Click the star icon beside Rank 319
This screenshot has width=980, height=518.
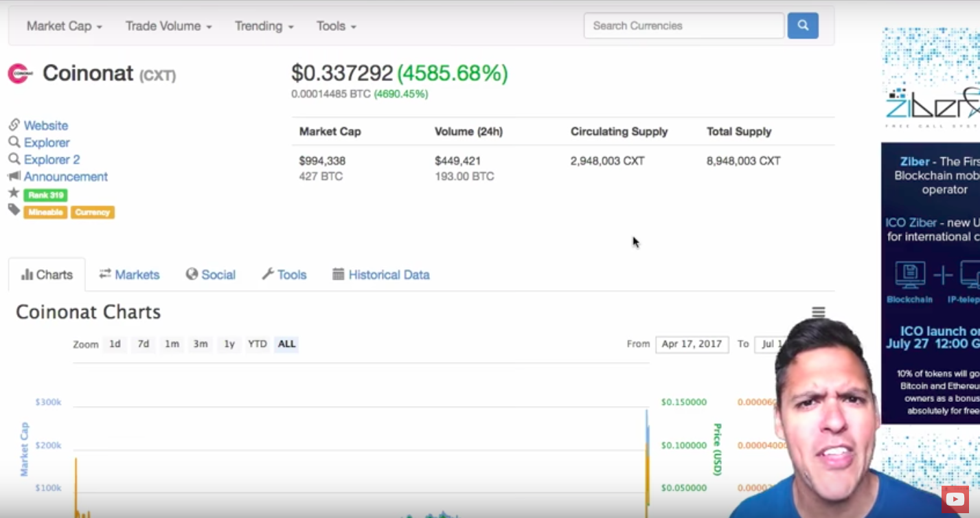(14, 193)
